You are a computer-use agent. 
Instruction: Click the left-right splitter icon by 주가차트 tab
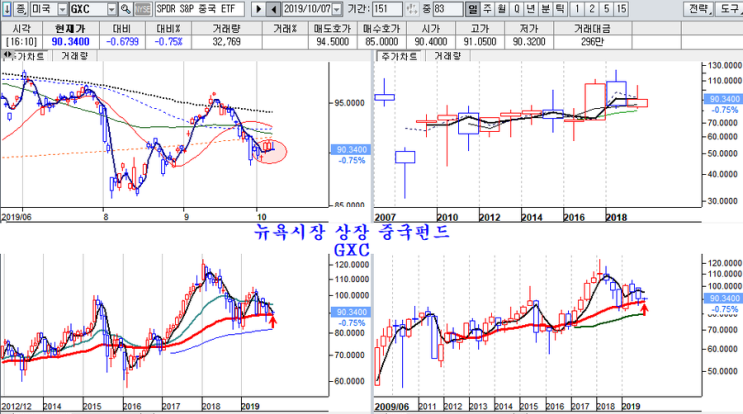pyautogui.click(x=6, y=56)
